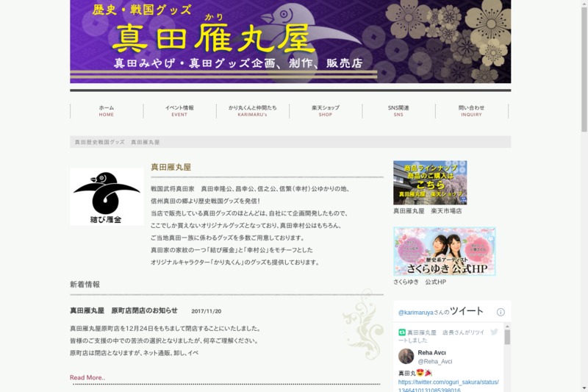Screen dimensions: 588x392
Task: Click the green retweet icon
Action: click(x=402, y=333)
